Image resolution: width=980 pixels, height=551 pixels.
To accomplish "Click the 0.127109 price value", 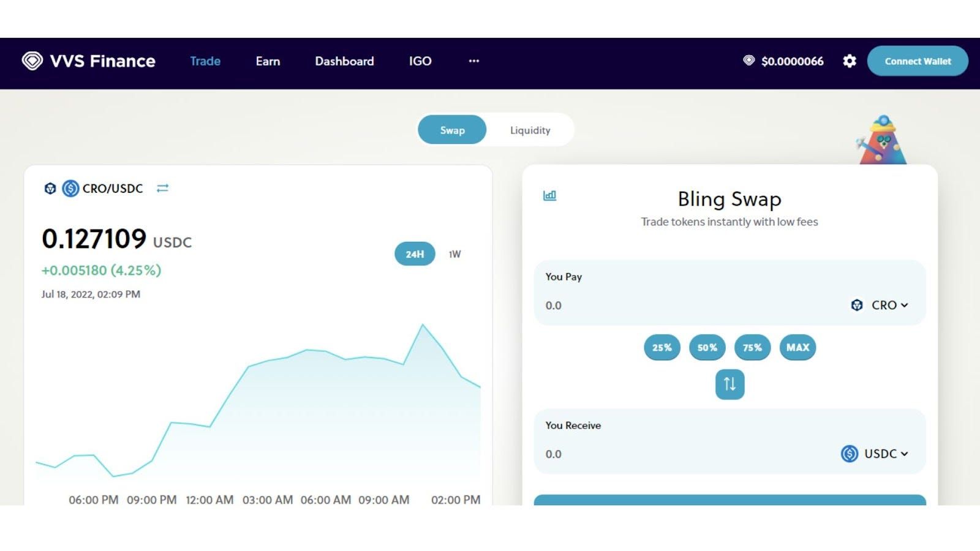I will click(x=94, y=239).
